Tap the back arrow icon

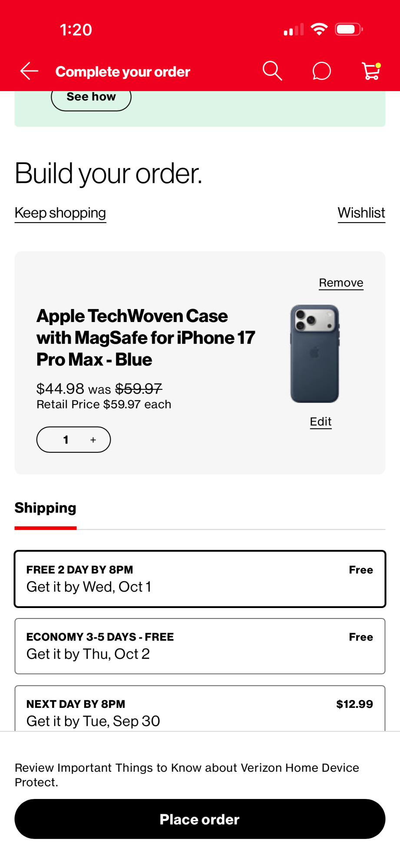pyautogui.click(x=29, y=71)
